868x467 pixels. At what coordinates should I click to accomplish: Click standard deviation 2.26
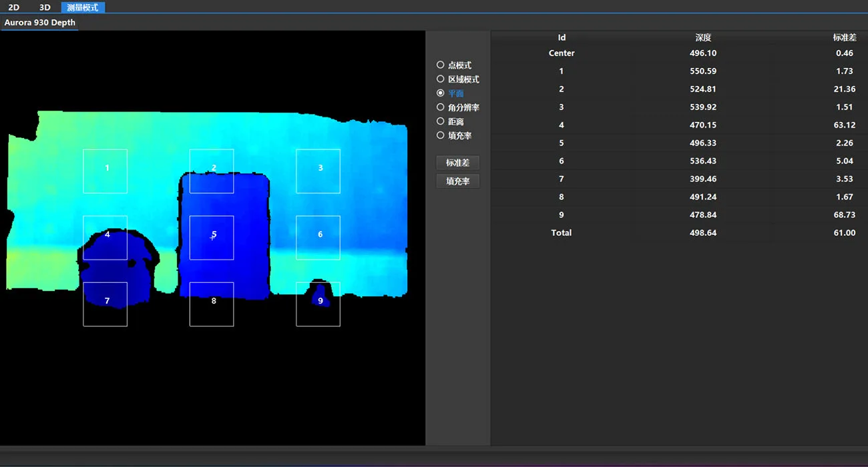pyautogui.click(x=845, y=143)
